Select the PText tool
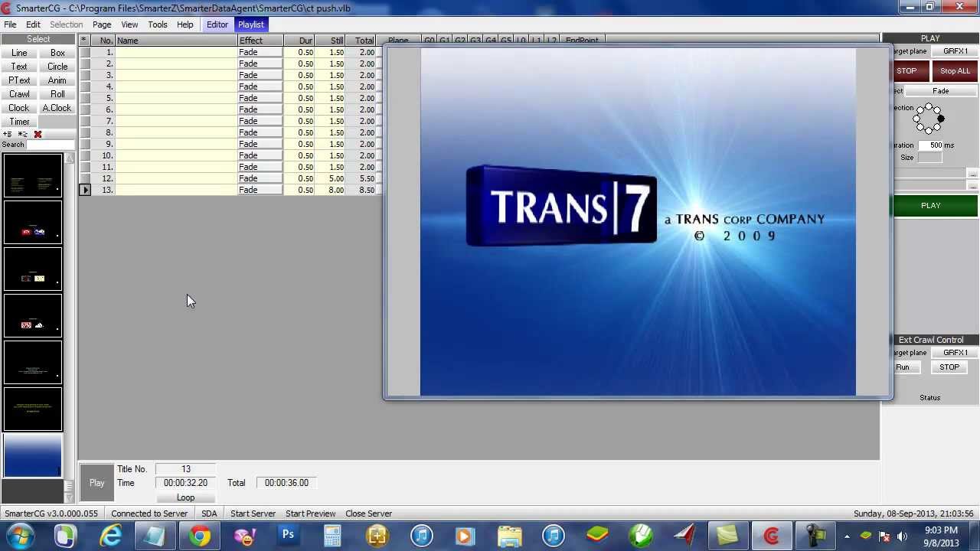The image size is (980, 551). pos(19,80)
